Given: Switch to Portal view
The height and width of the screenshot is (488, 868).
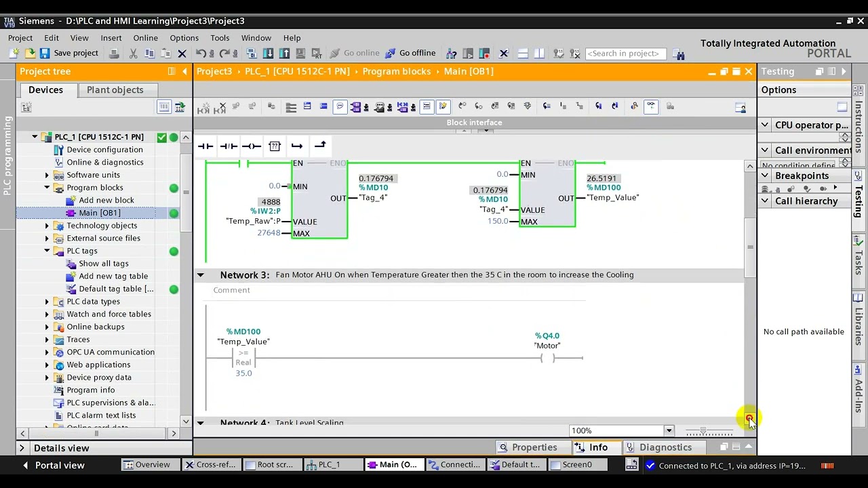Looking at the screenshot, I should [54, 465].
